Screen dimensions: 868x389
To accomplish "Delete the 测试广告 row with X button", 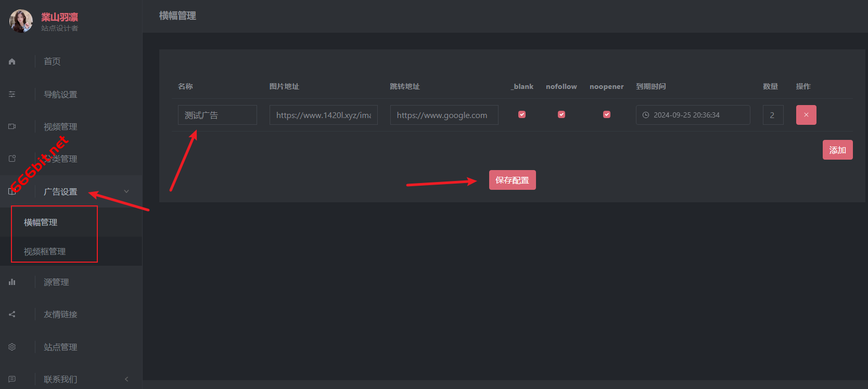I will (806, 115).
